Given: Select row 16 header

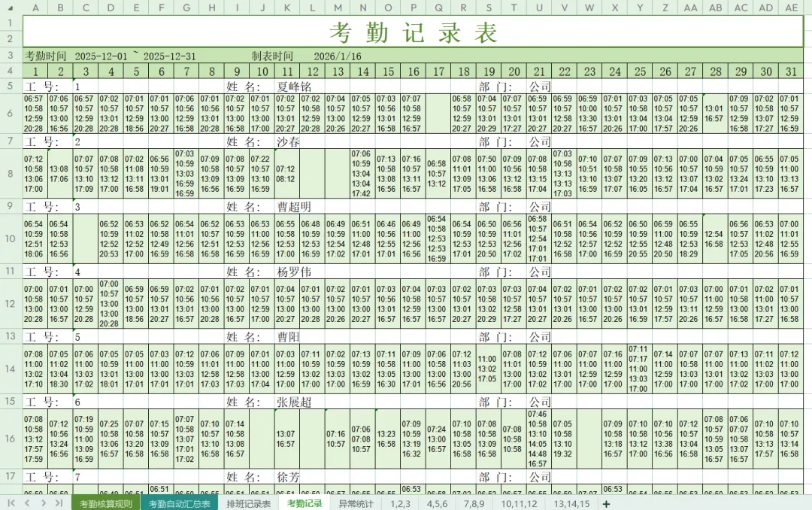Looking at the screenshot, I should point(11,439).
